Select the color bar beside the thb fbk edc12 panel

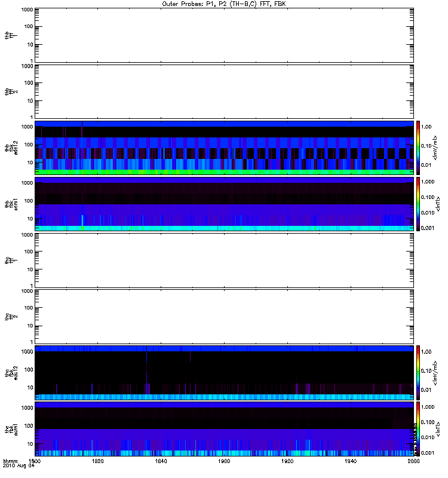pos(418,148)
